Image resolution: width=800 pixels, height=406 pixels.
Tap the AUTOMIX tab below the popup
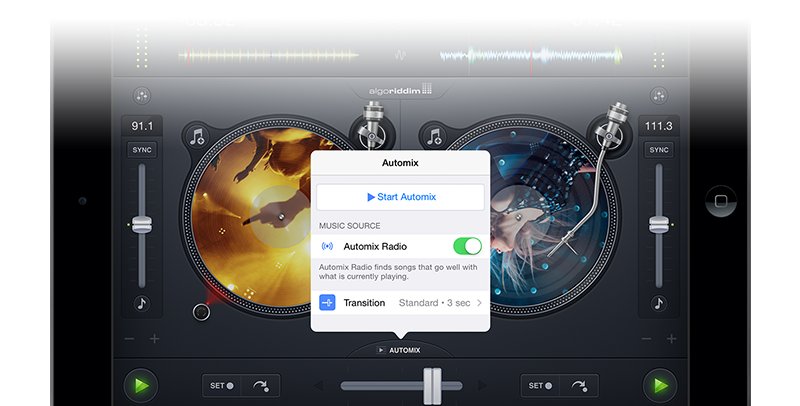[x=399, y=350]
